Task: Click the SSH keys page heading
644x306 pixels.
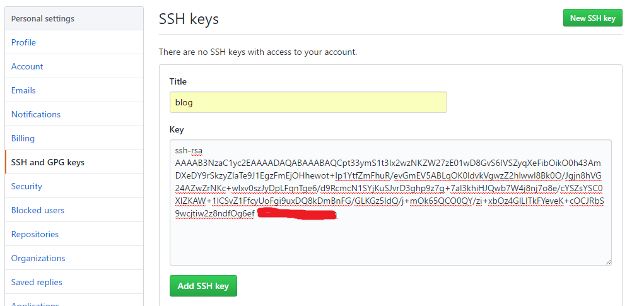Action: (x=189, y=19)
